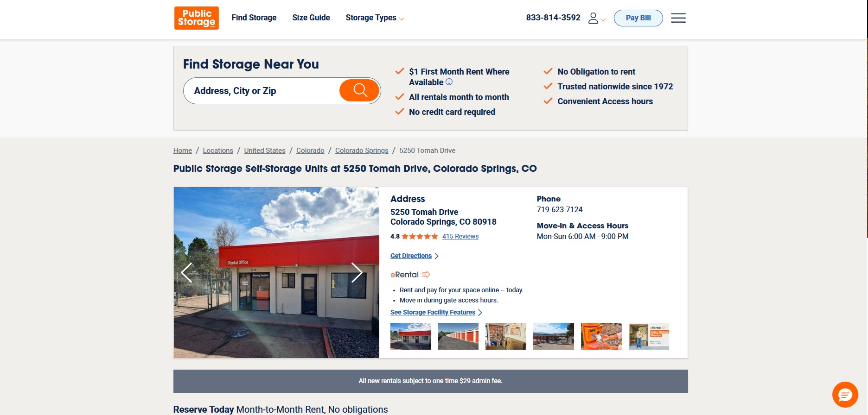Expand the Storage Types dropdown

point(375,18)
